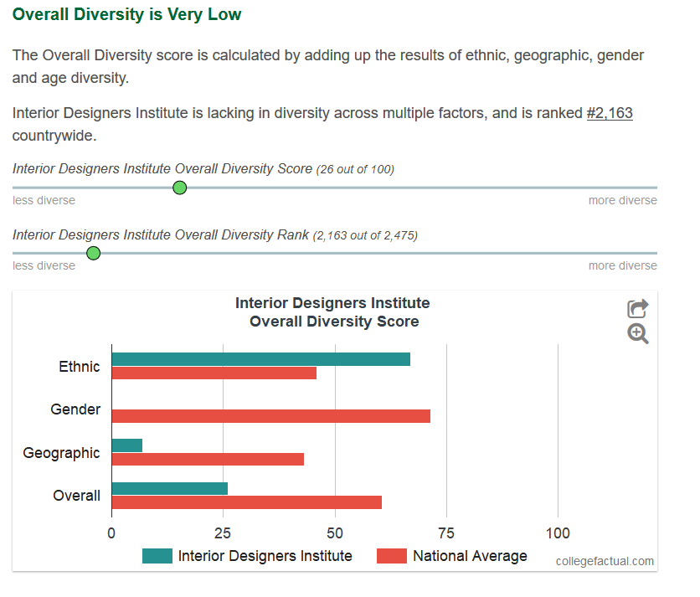The image size is (700, 597).
Task: Click the '(2,163 out of 2,475)' rank text
Action: click(365, 235)
